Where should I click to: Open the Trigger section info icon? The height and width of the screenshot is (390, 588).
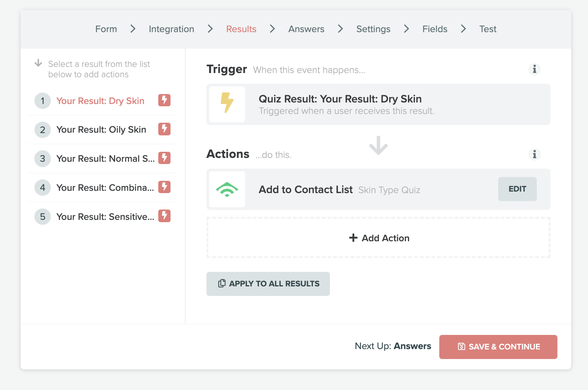coord(534,69)
